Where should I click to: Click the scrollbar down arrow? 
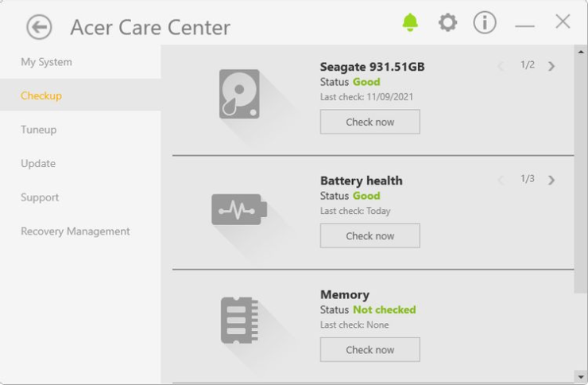[581, 377]
